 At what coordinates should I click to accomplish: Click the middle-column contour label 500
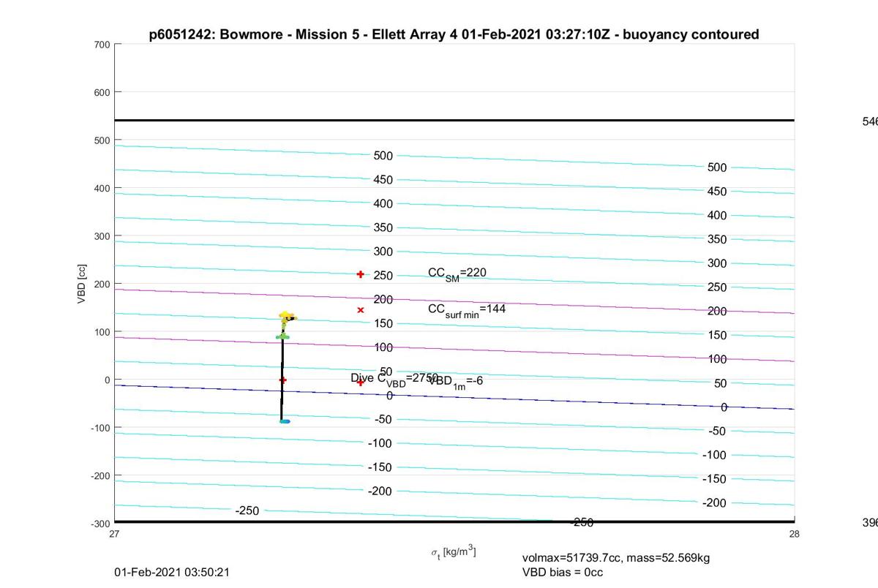coord(383,156)
